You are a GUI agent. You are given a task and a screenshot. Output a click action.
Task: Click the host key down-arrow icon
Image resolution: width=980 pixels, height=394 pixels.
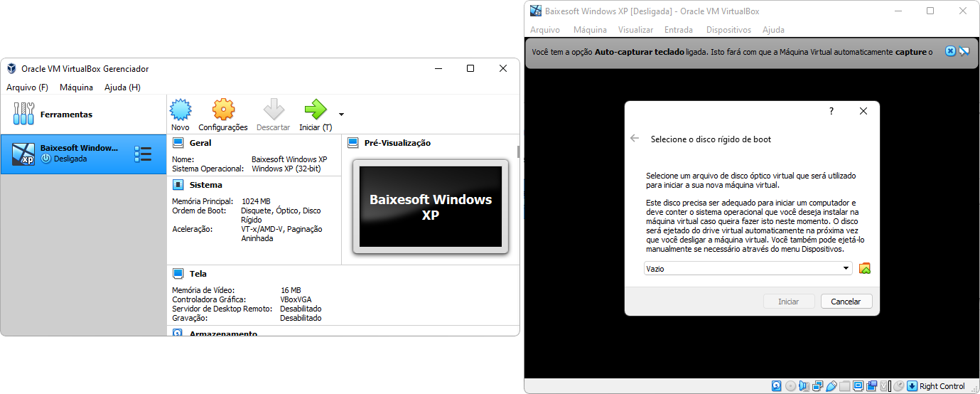pyautogui.click(x=912, y=386)
